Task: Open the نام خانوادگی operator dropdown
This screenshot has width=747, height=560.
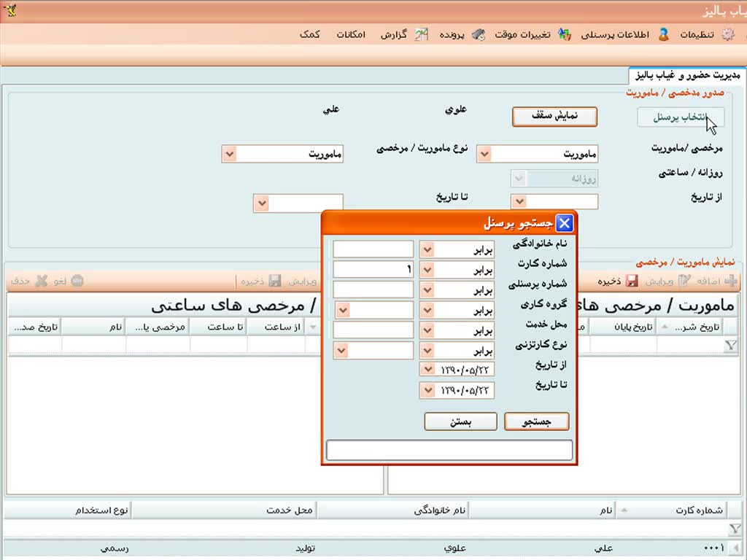Action: pos(427,249)
